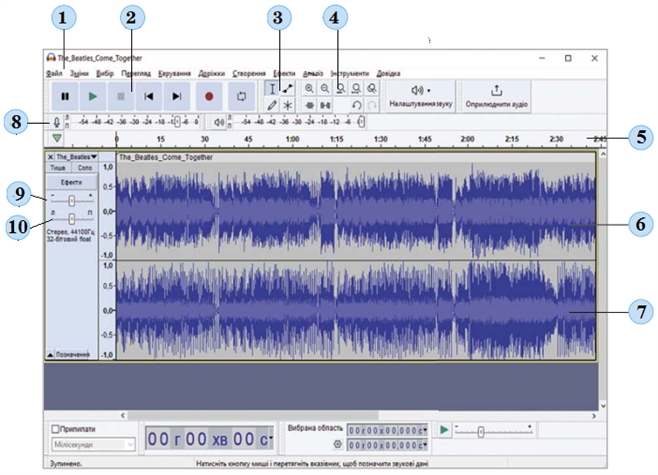Select the Draw pencil tool

tap(271, 105)
